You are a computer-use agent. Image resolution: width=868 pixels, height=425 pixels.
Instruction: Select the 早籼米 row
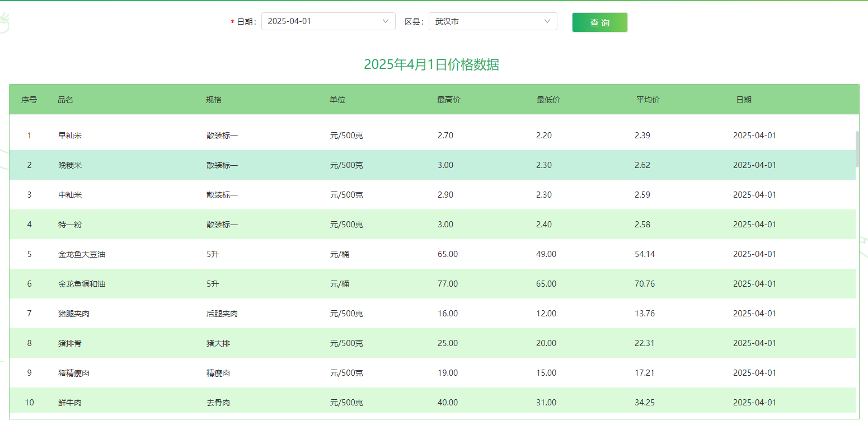coord(70,136)
